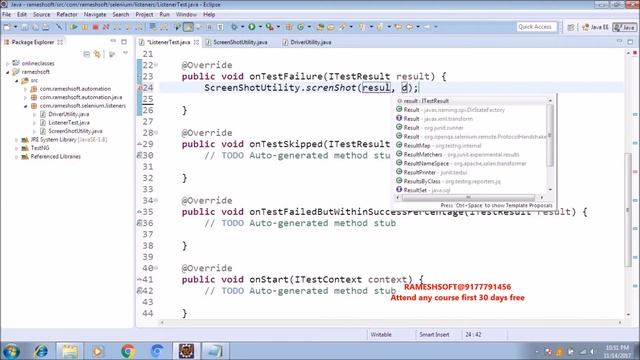Image resolution: width=640 pixels, height=360 pixels.
Task: Click the New file toolbar icon
Action: pos(7,27)
